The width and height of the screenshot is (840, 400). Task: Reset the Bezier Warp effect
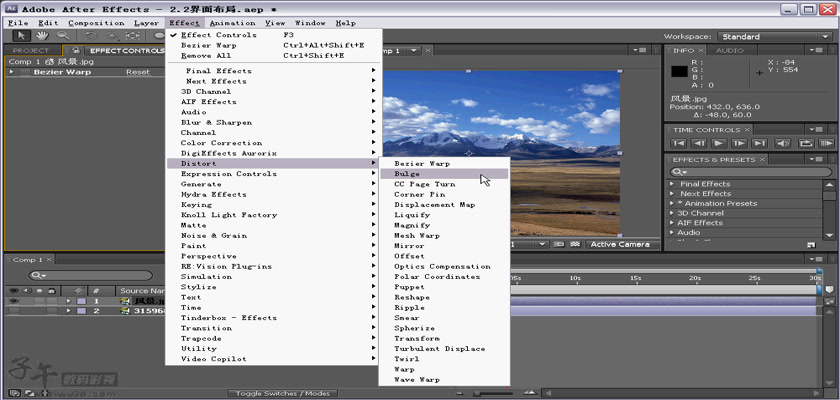coord(138,72)
